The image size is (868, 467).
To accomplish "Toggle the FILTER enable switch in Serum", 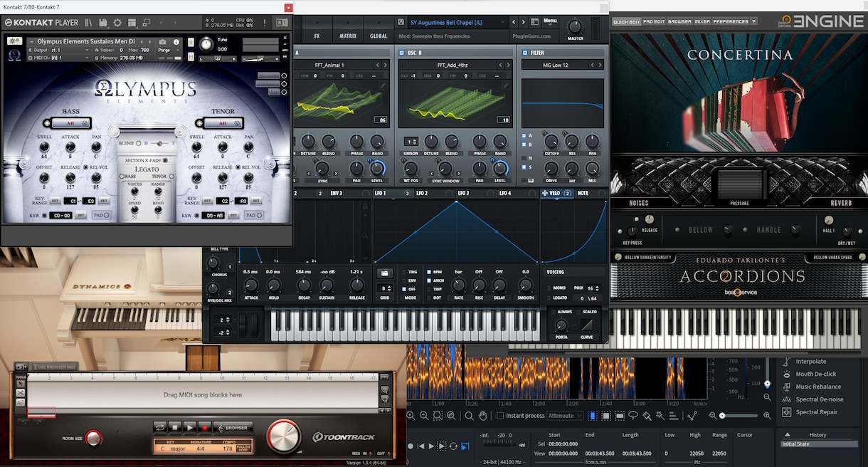I will pos(525,53).
